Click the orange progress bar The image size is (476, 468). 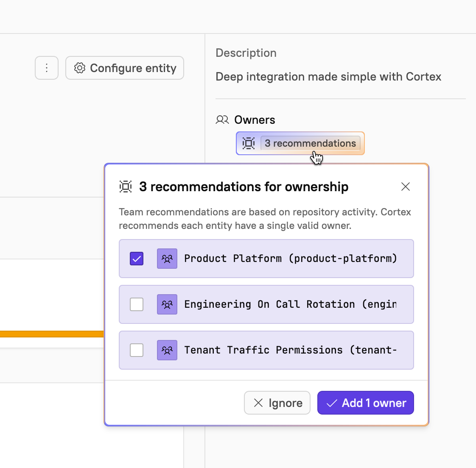(52, 334)
